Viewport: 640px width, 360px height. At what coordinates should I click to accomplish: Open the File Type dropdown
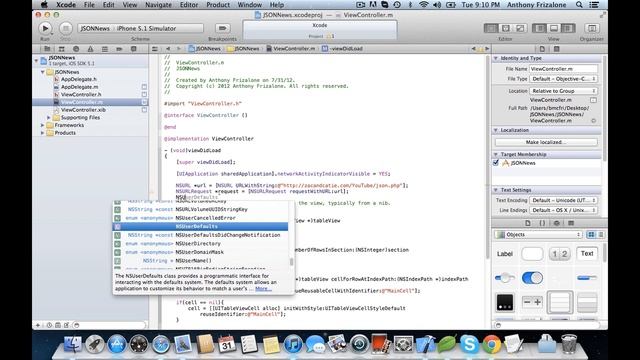pyautogui.click(x=563, y=79)
